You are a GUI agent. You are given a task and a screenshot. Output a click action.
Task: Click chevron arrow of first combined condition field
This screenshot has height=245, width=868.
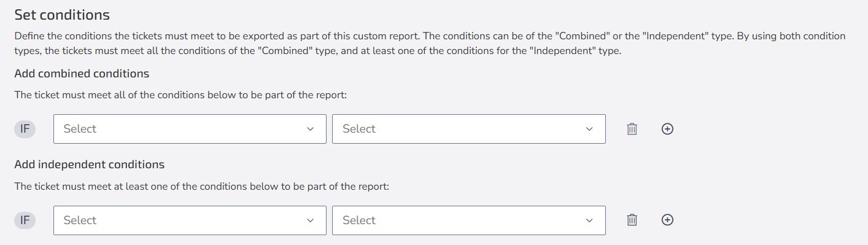point(310,129)
